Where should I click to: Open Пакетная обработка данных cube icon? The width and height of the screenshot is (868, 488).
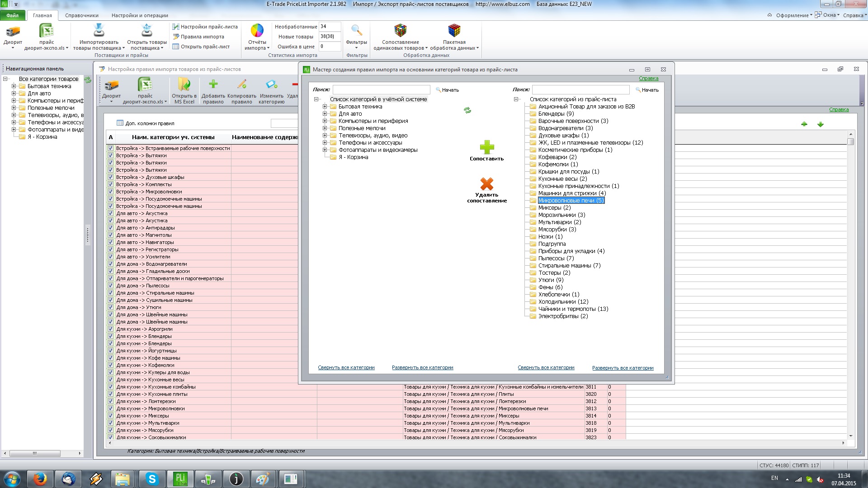[x=454, y=31]
